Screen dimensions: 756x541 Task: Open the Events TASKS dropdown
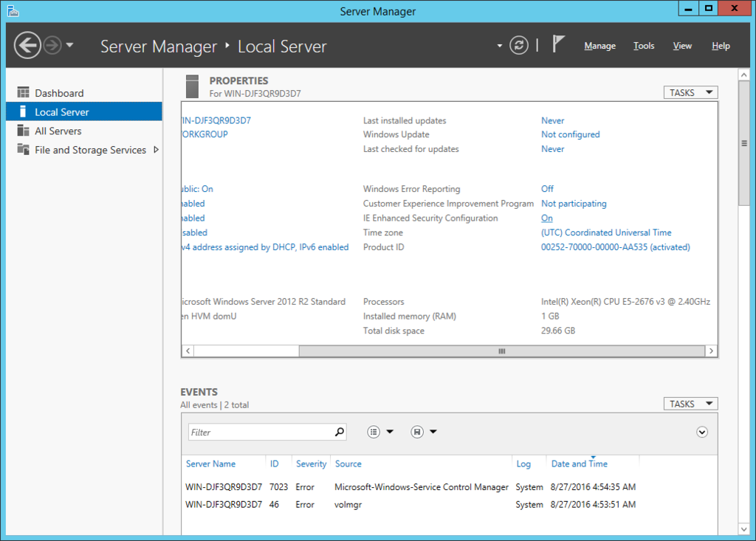690,404
